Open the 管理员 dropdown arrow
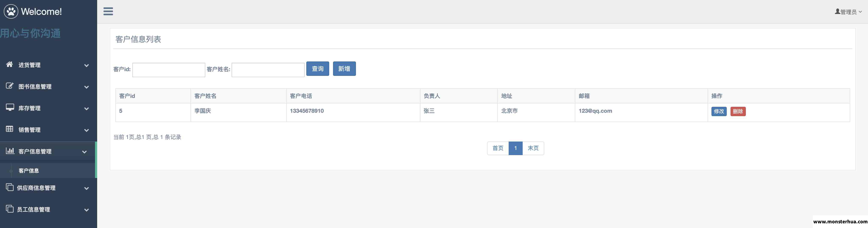The height and width of the screenshot is (228, 868). click(x=860, y=12)
